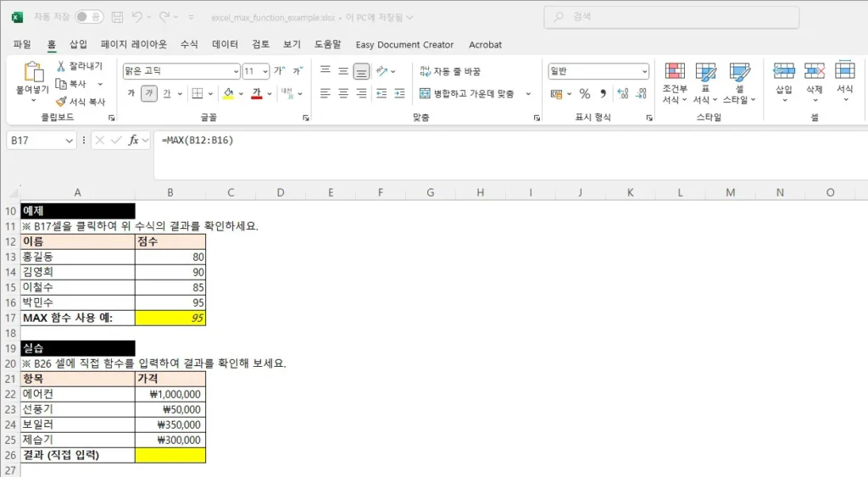The image size is (868, 477).
Task: Click the Redo arrow icon
Action: (x=164, y=17)
